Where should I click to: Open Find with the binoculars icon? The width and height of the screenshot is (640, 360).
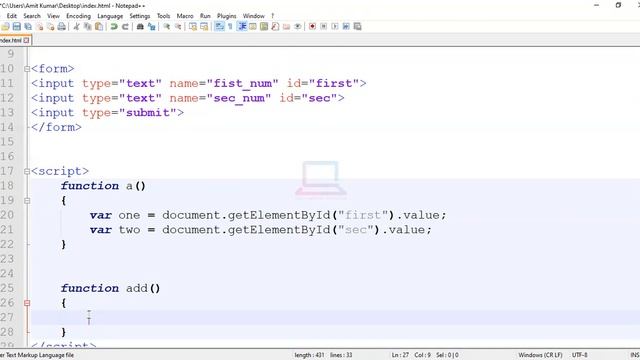(x=140, y=27)
